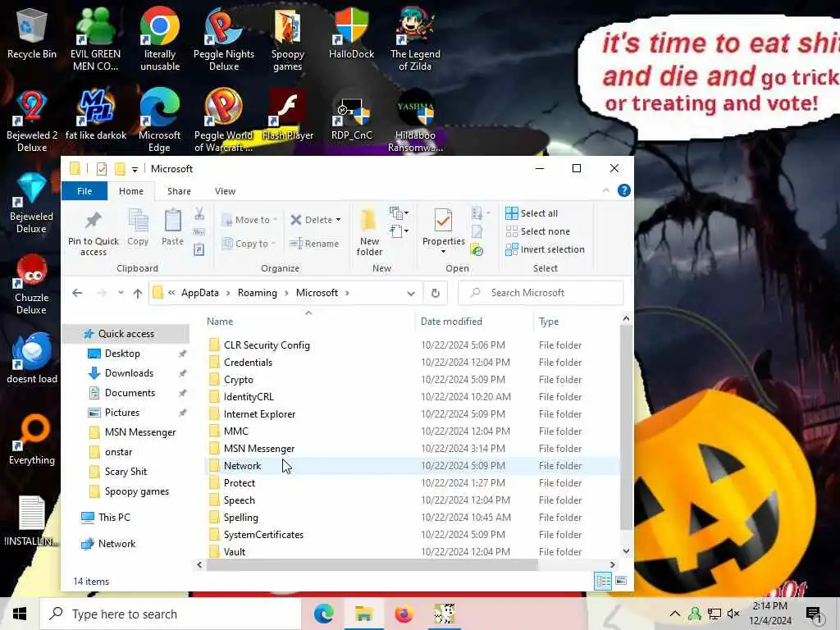This screenshot has width=840, height=630.
Task: Open The Legend of Zilda shortcut
Action: tap(415, 39)
